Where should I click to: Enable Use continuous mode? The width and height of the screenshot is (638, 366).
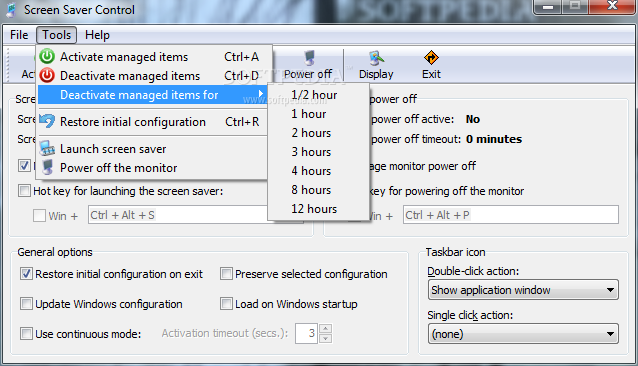point(26,334)
